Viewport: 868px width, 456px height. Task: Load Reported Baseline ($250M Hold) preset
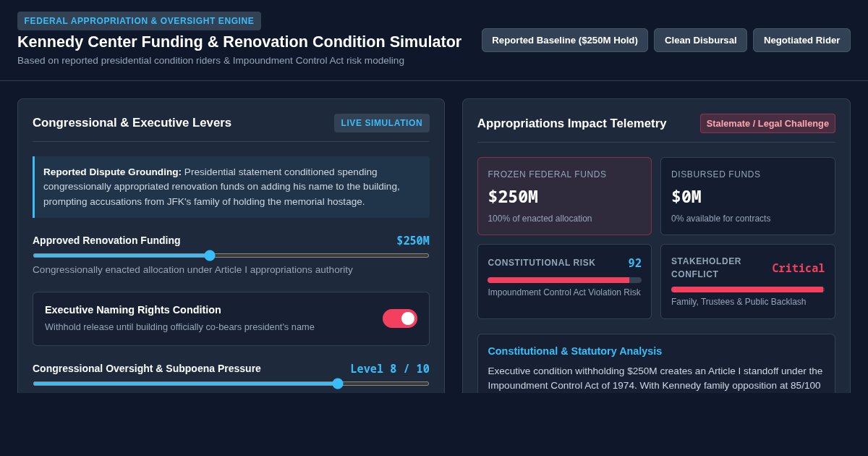tap(565, 41)
